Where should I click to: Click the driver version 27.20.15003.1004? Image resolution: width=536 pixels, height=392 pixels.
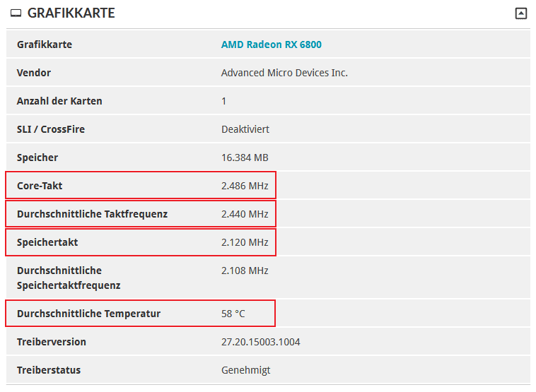click(261, 342)
